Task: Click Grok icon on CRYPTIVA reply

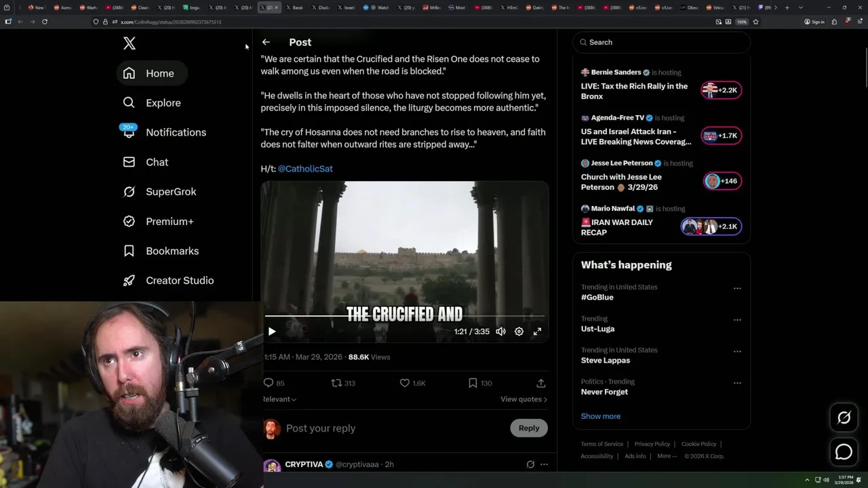Action: point(530,464)
